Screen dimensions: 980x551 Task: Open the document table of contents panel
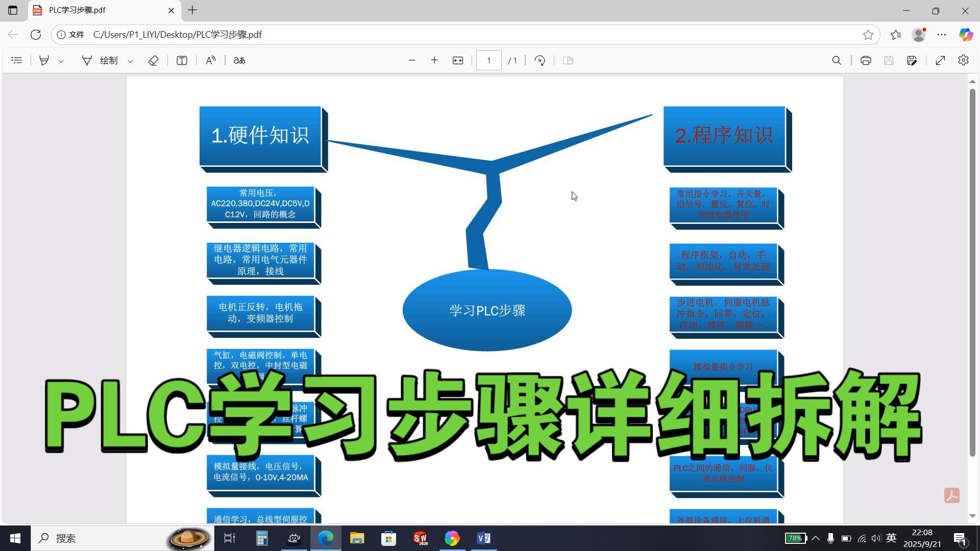click(17, 60)
